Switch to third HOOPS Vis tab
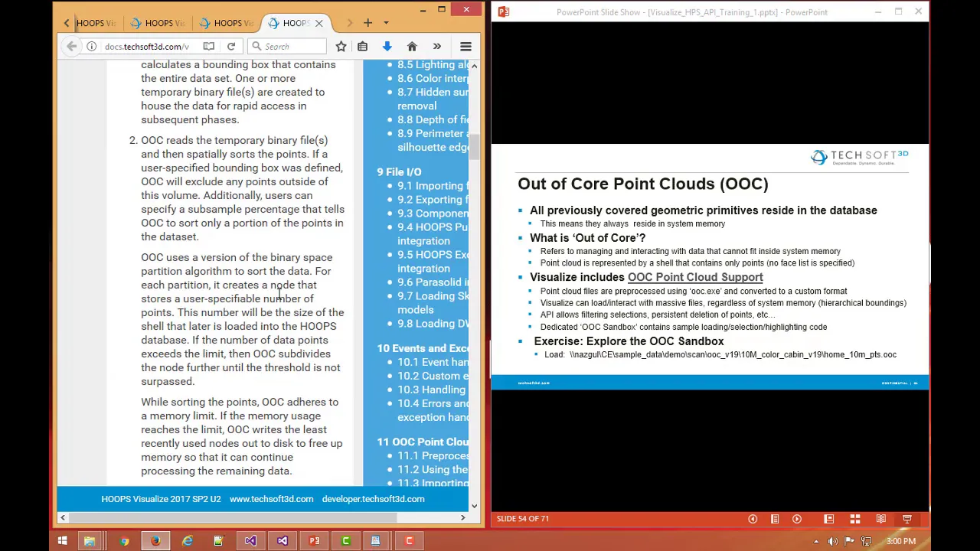Screen dimensions: 980x551 (227, 23)
